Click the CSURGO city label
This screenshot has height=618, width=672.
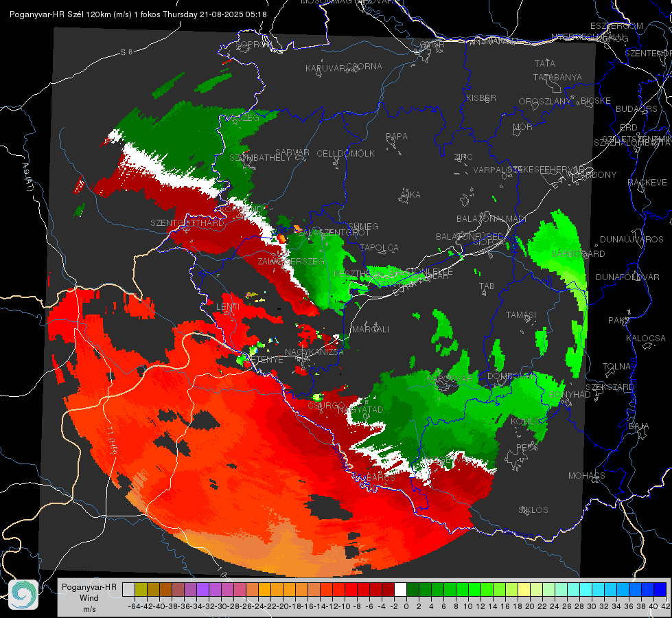click(327, 406)
